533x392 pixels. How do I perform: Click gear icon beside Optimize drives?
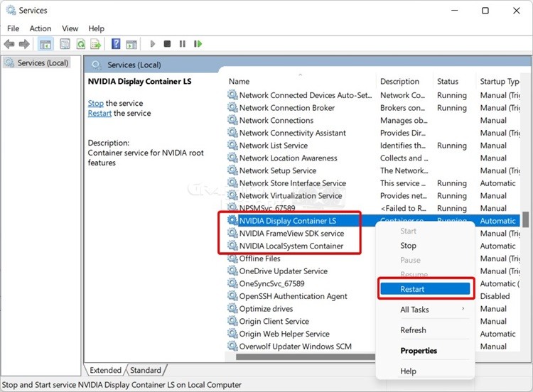tap(232, 308)
